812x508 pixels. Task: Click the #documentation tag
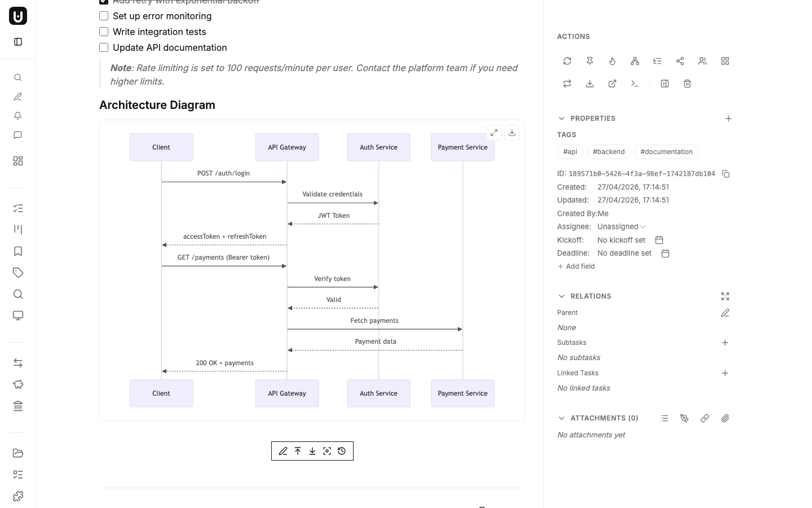[667, 152]
